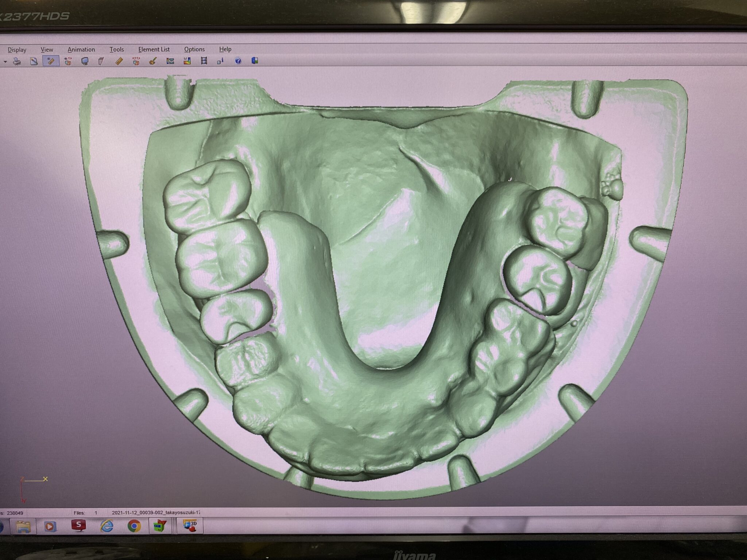747x560 pixels.
Task: Open the Tools menu
Action: [116, 50]
